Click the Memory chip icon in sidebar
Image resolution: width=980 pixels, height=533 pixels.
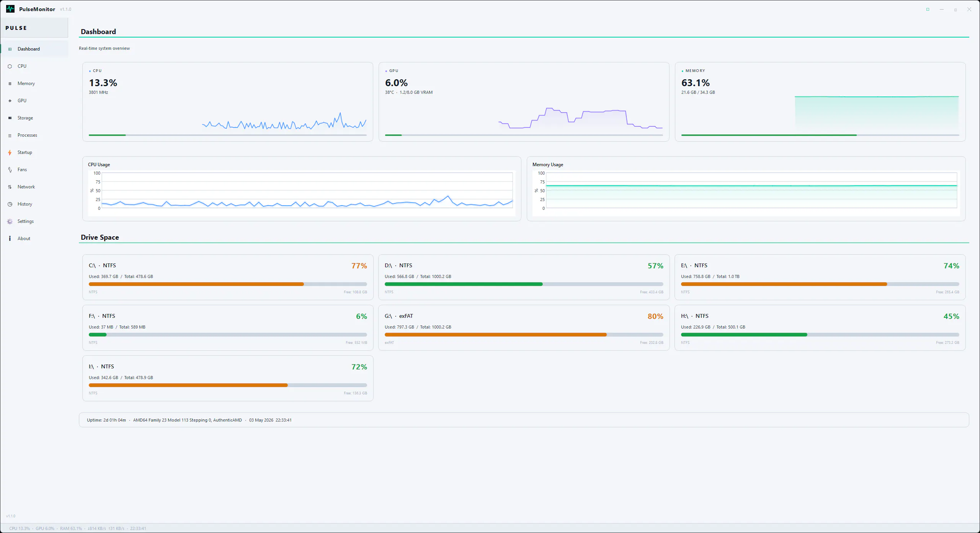pyautogui.click(x=10, y=83)
